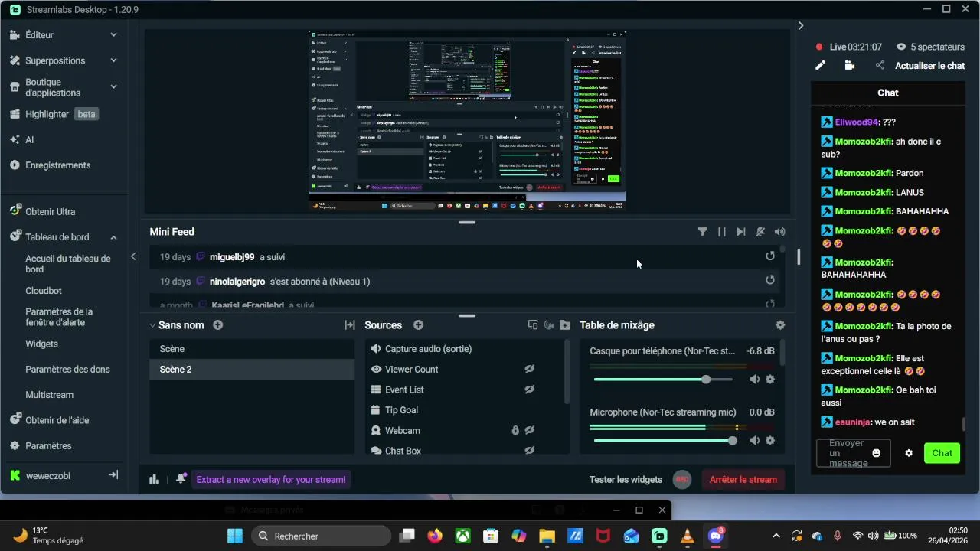Open the emoji picker in chat message box

[877, 453]
